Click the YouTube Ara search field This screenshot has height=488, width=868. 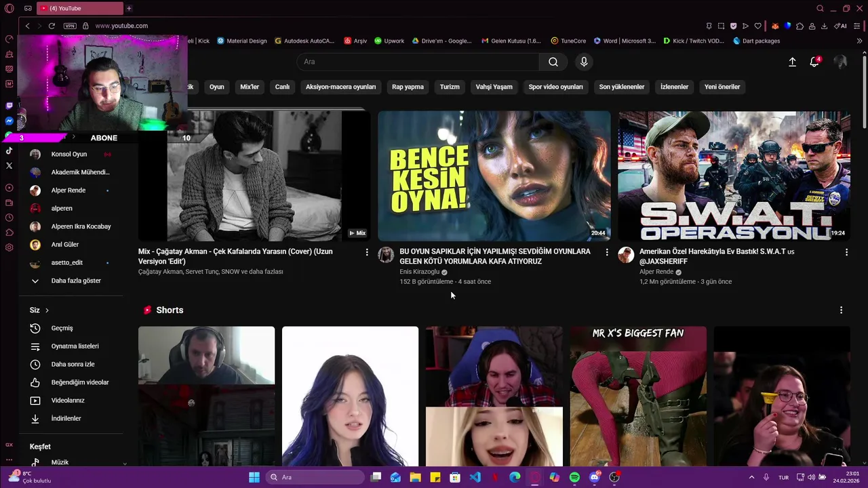tap(418, 62)
